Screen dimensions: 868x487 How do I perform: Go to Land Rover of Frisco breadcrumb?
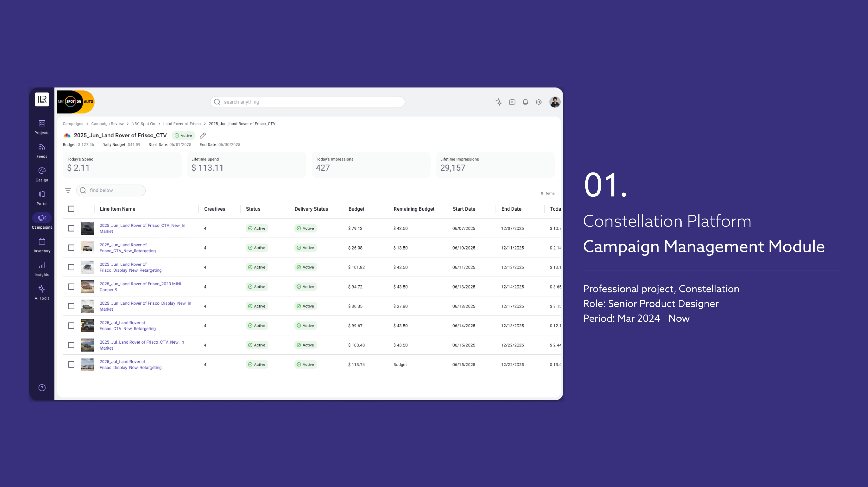[182, 123]
